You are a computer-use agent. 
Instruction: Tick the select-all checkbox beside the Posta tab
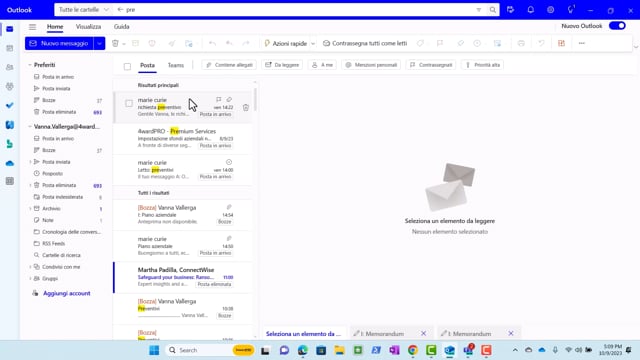pos(127,66)
